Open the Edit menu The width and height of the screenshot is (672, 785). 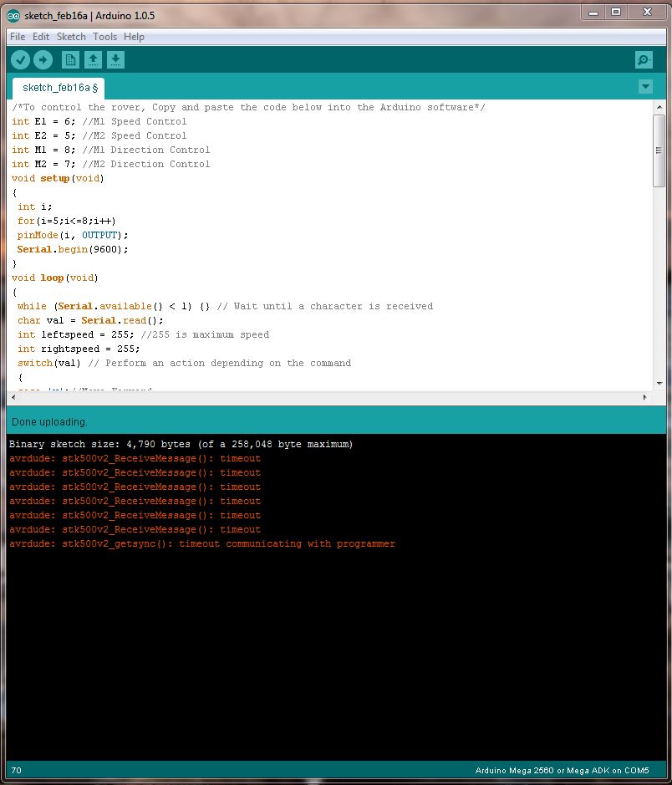point(41,37)
